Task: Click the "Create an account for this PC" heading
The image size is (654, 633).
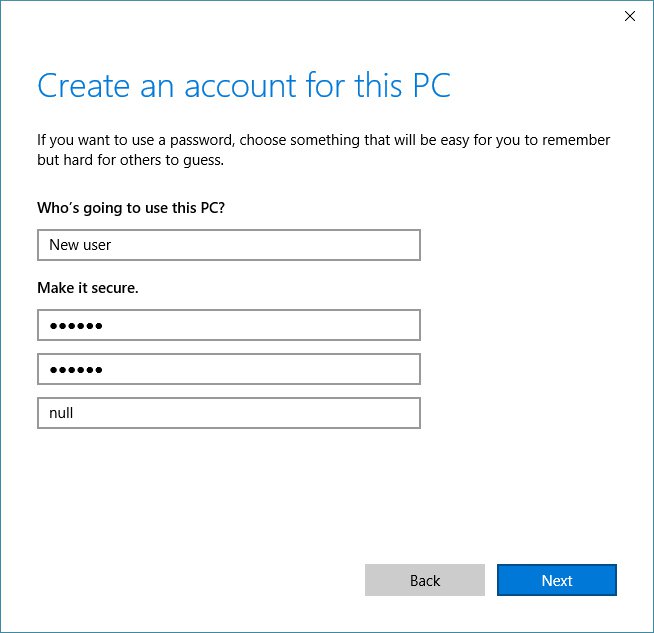Action: coord(244,85)
